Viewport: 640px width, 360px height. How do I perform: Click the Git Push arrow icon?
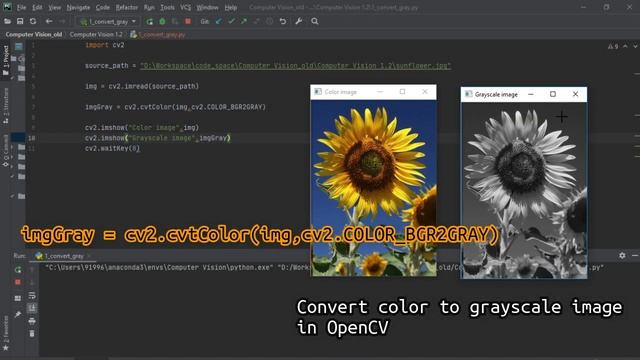point(244,21)
